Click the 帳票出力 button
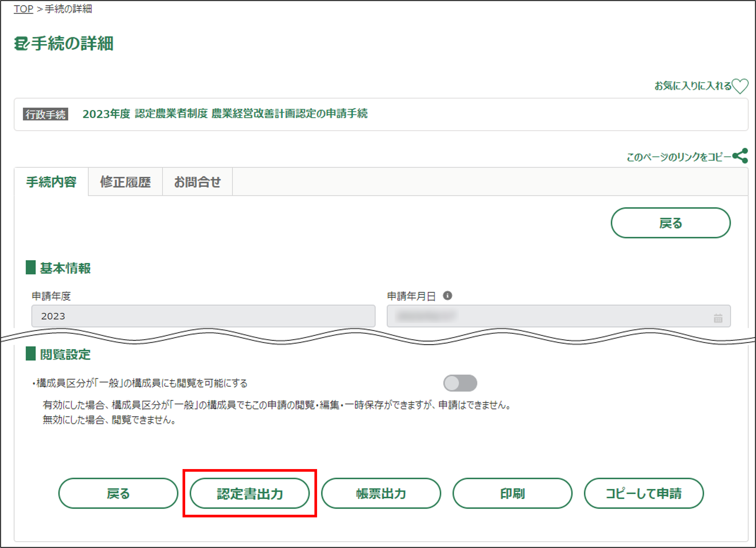 [381, 493]
